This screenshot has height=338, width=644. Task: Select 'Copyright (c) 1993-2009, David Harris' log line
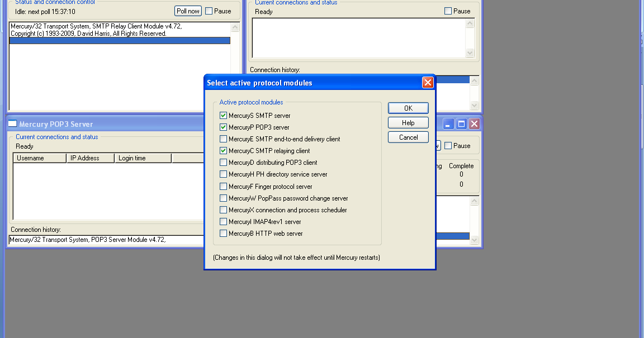(x=88, y=34)
